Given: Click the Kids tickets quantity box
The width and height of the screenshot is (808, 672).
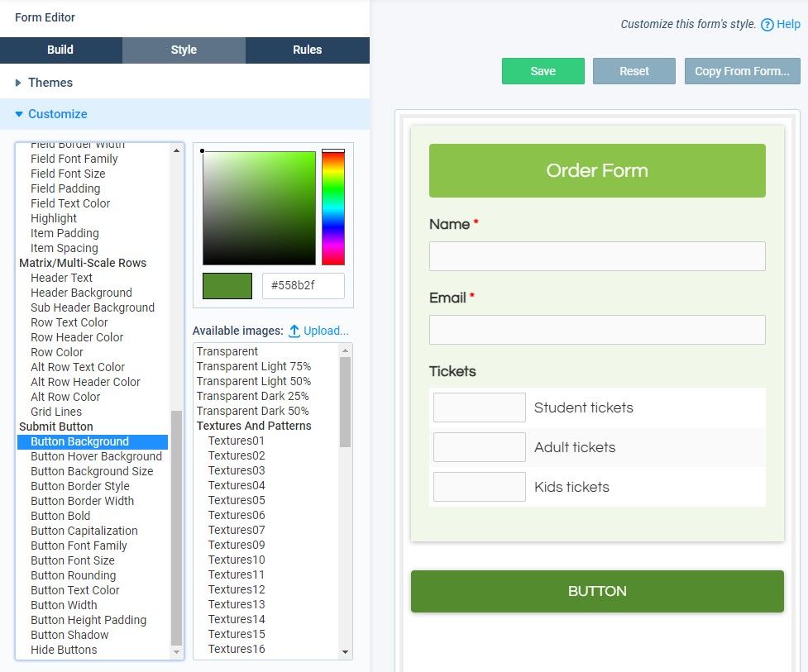Looking at the screenshot, I should 479,487.
